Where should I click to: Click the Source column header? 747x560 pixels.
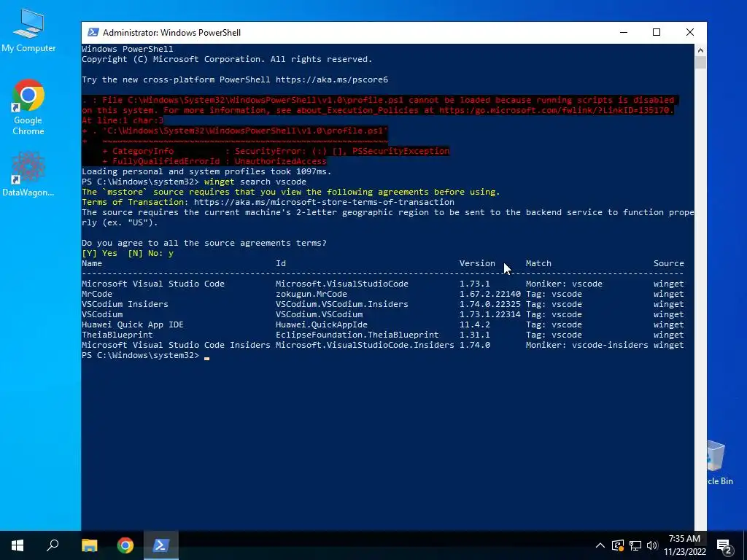[668, 263]
